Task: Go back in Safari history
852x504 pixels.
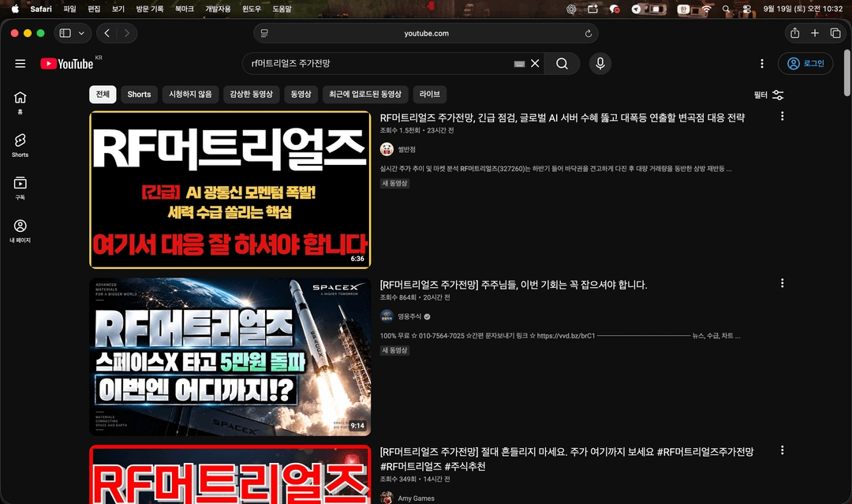Action: 107,33
